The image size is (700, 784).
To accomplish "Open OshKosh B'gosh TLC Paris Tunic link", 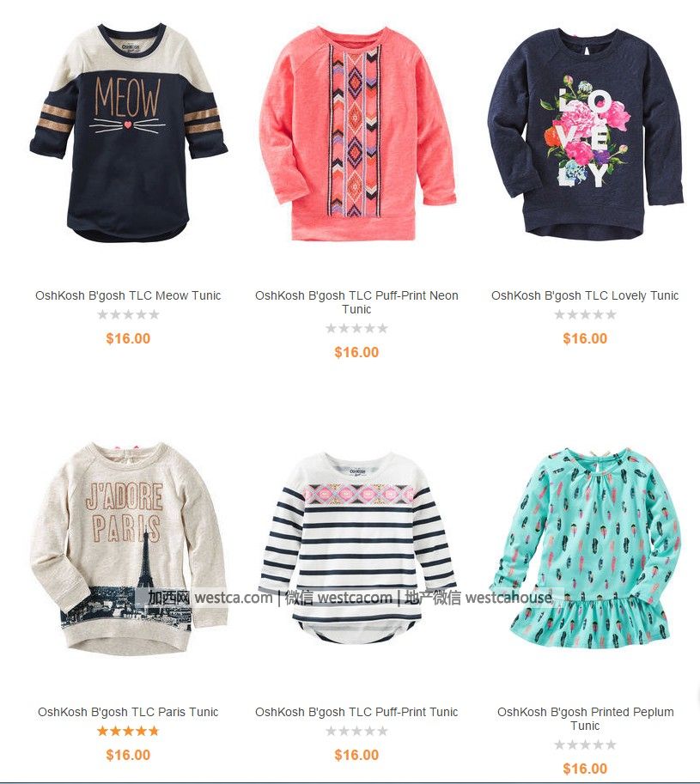I will point(128,712).
